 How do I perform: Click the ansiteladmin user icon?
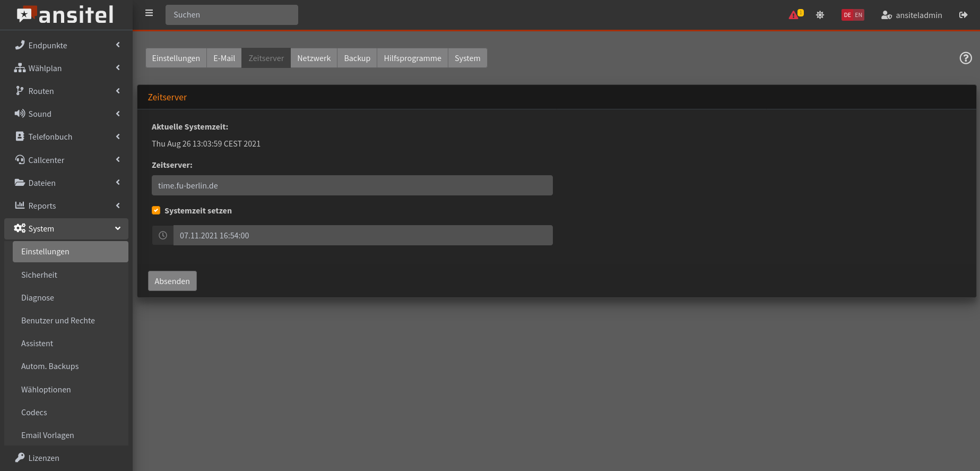click(x=886, y=15)
